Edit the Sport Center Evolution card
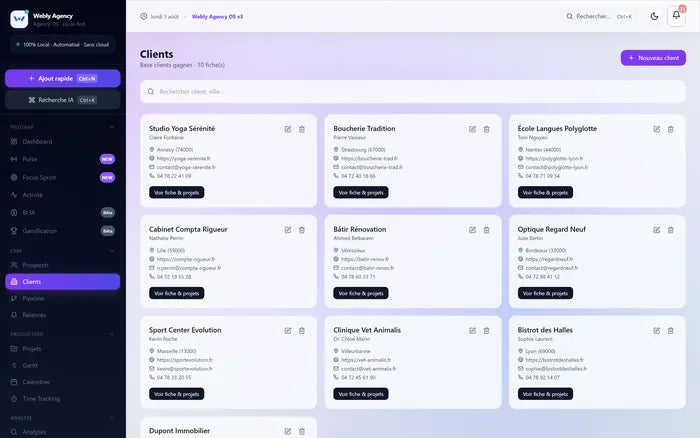 288,331
